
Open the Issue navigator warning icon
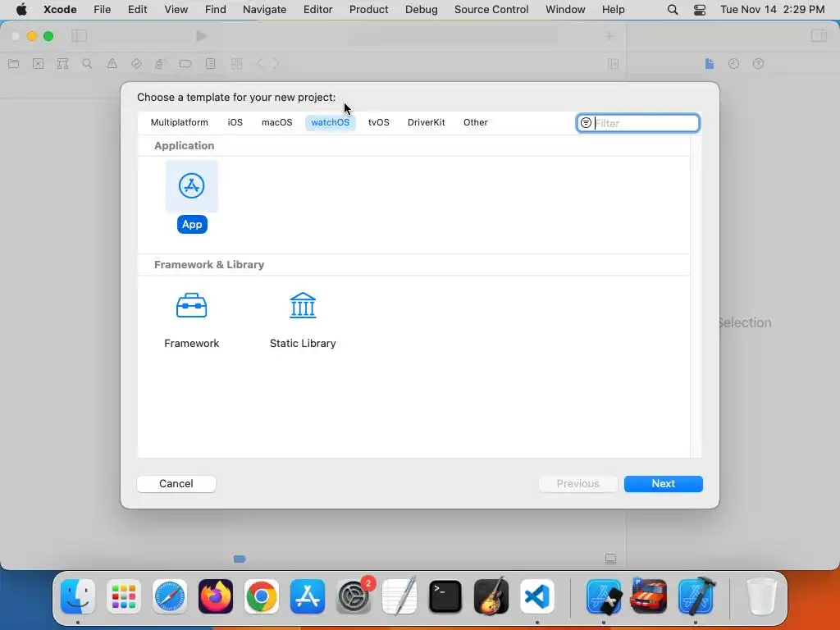[112, 64]
